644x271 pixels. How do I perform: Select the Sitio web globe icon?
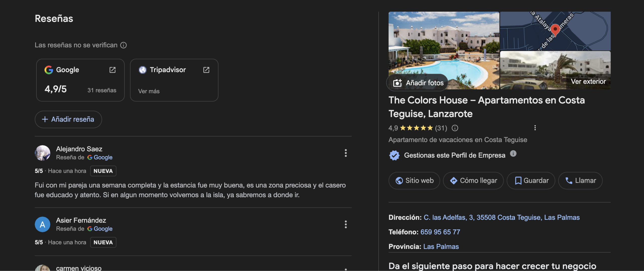[x=400, y=180]
